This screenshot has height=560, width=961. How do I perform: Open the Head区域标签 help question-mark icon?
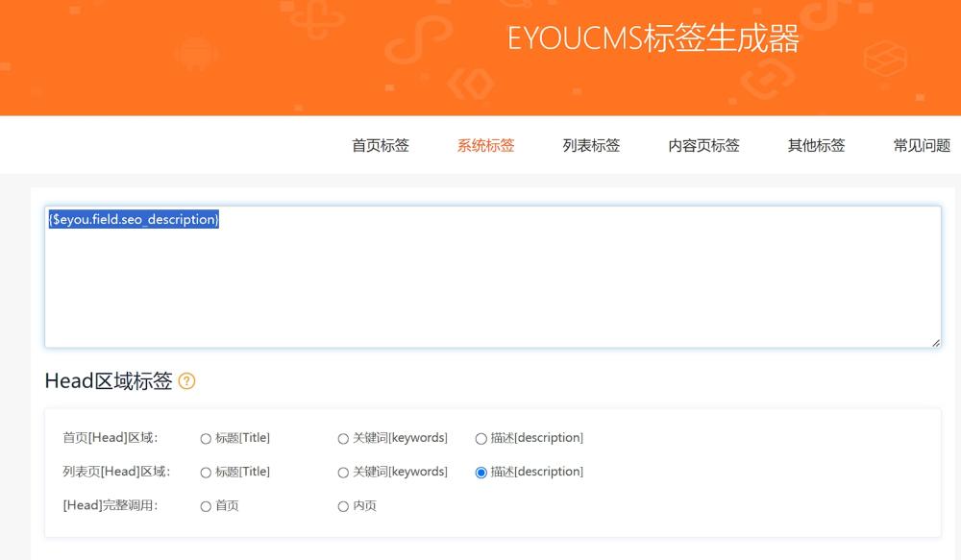(x=187, y=381)
